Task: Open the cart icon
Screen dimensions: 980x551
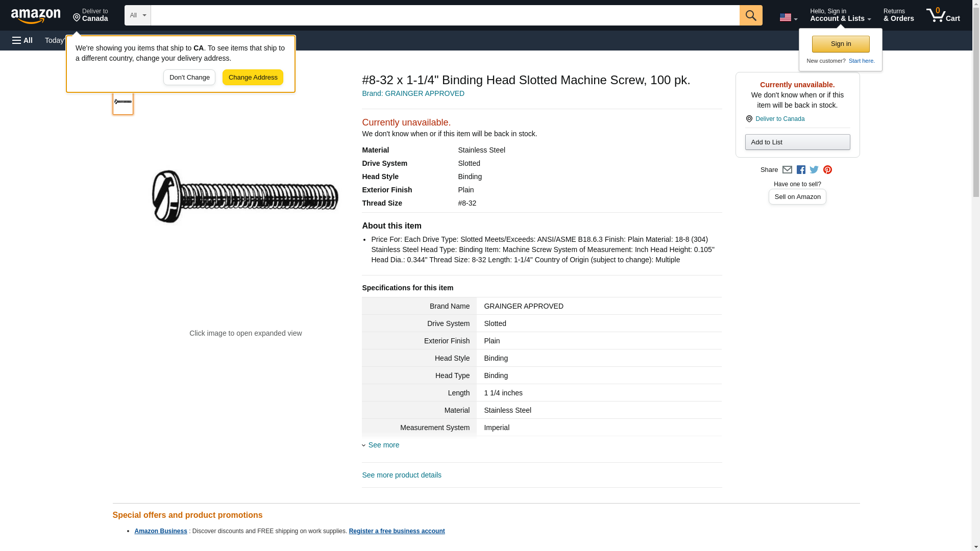Action: pyautogui.click(x=943, y=15)
